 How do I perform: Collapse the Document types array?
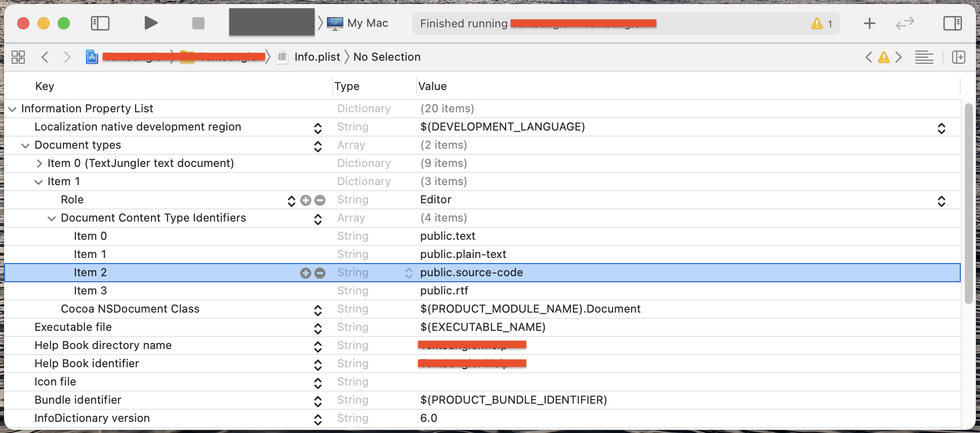(x=25, y=146)
